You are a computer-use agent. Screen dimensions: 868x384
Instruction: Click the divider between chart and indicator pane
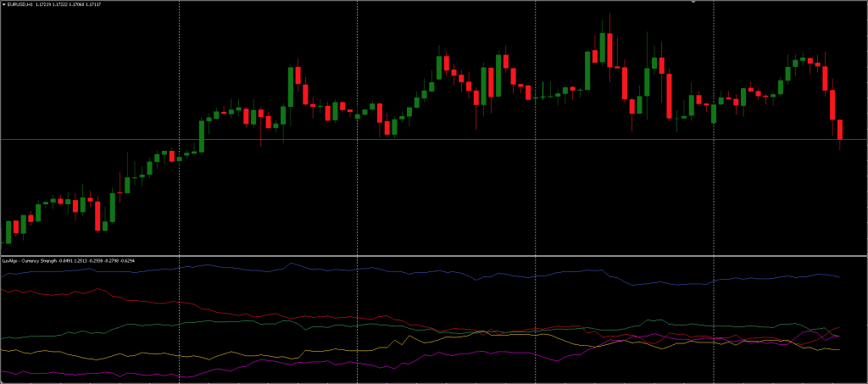(424, 255)
